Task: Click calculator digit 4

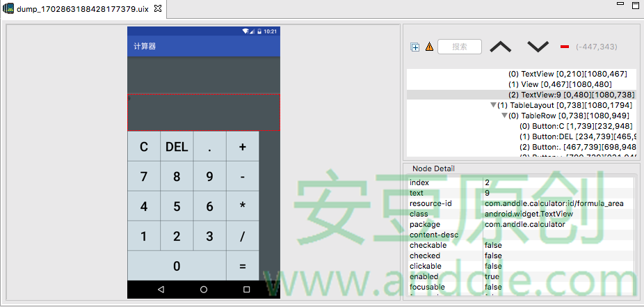Action: (x=144, y=206)
